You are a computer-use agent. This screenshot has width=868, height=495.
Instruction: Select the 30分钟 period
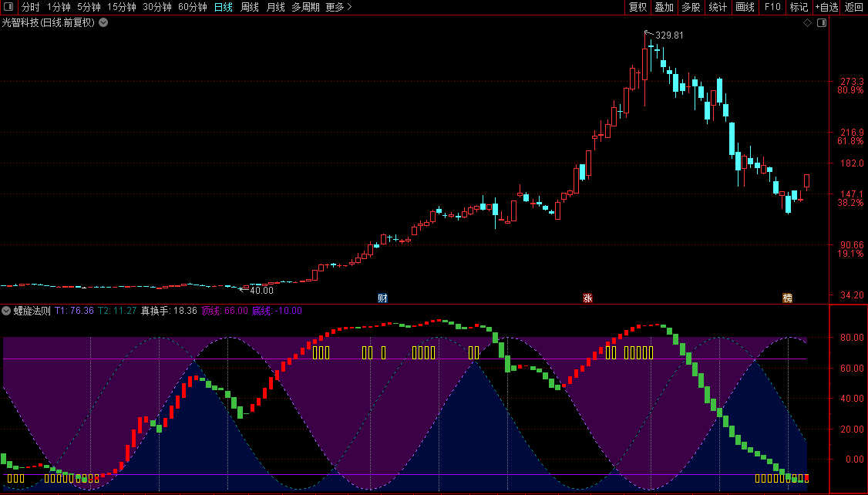tap(157, 7)
